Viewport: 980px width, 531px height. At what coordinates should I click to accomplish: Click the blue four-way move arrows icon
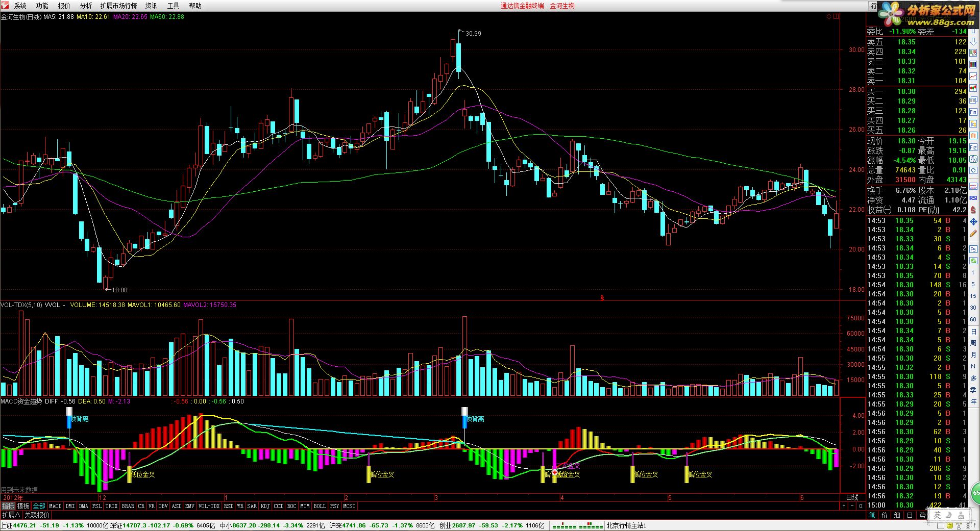(x=973, y=221)
